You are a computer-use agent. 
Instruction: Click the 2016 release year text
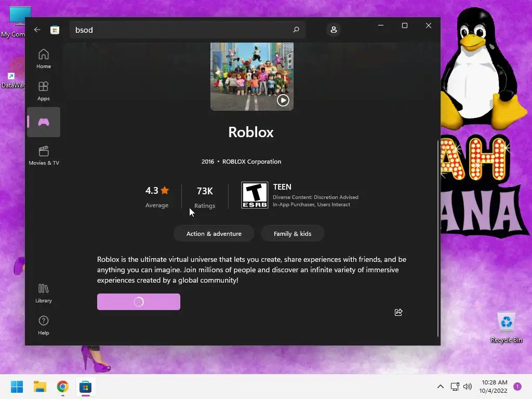pos(208,162)
